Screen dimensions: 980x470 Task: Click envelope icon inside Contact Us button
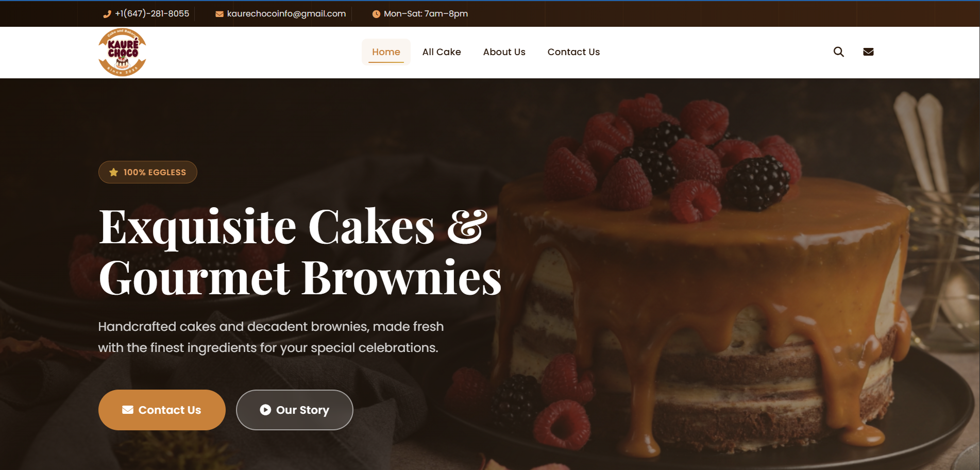tap(128, 410)
